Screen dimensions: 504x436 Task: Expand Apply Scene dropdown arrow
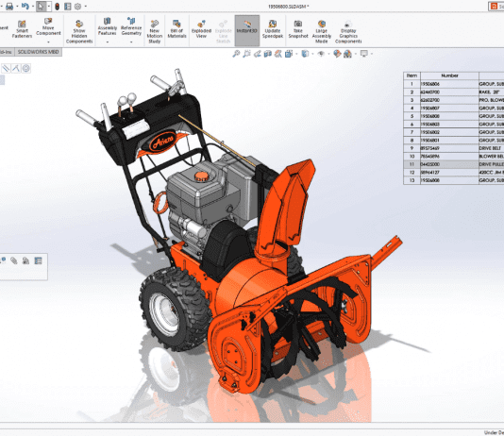coord(356,54)
